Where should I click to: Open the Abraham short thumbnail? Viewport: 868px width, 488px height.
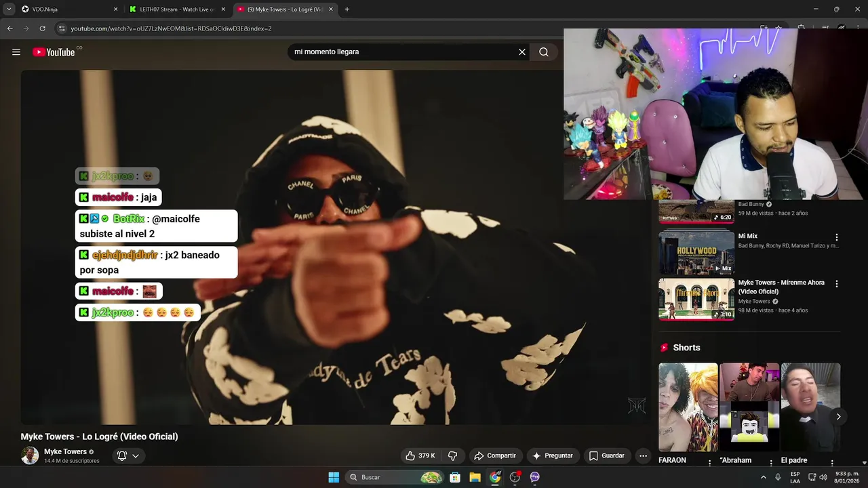[x=749, y=407]
